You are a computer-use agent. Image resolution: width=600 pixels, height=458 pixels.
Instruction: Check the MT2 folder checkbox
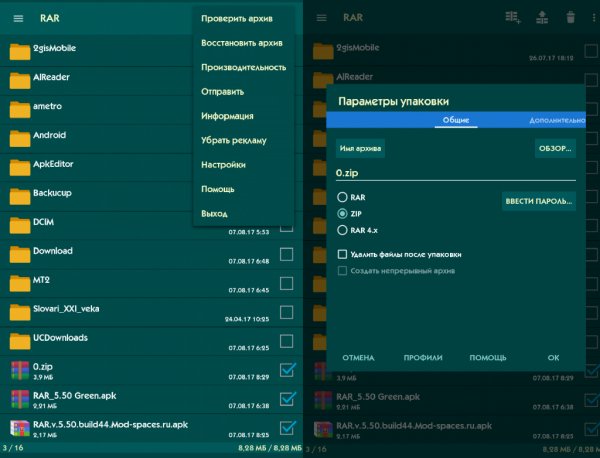(x=287, y=284)
